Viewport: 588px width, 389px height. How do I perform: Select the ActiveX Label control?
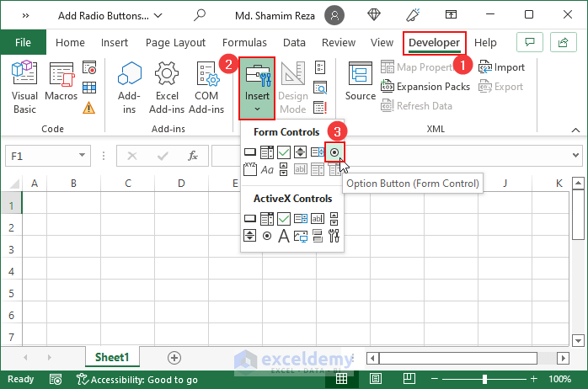(284, 236)
